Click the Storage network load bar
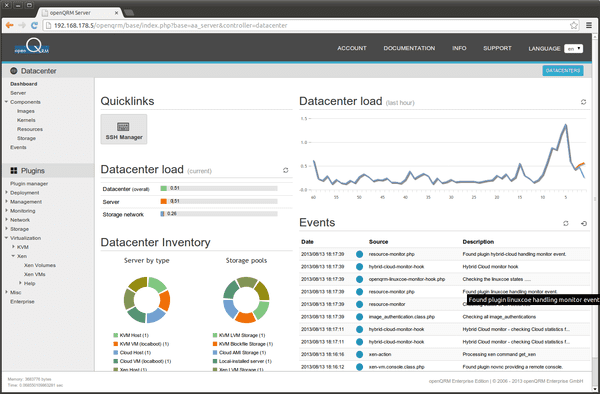The image size is (600, 394). [x=219, y=214]
